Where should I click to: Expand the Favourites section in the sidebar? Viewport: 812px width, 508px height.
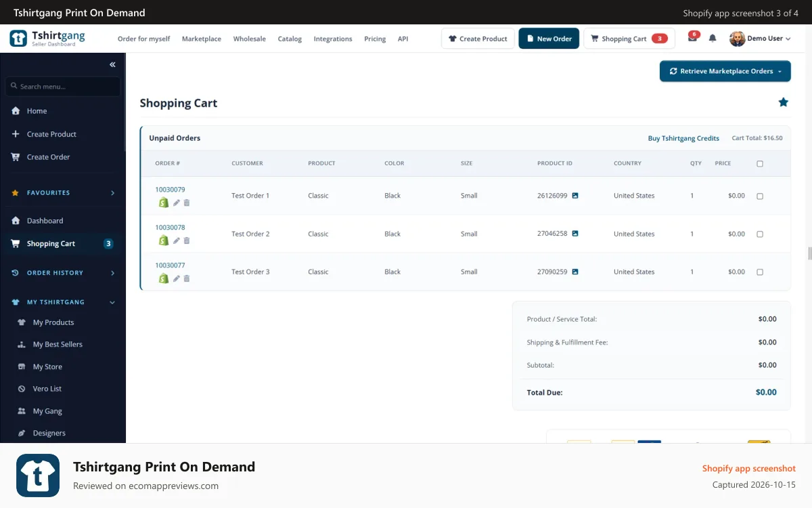[x=63, y=193]
